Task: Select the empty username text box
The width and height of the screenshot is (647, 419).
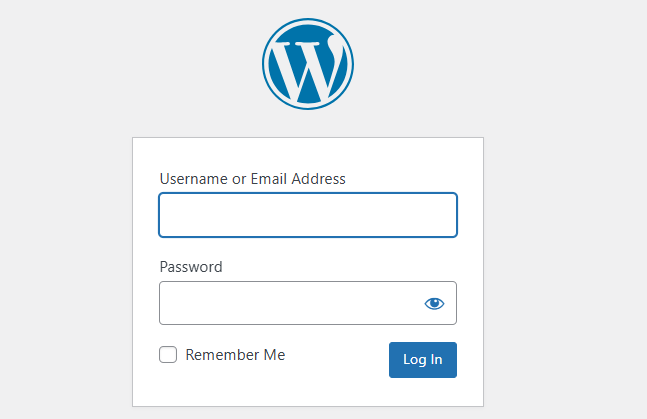Action: click(308, 215)
